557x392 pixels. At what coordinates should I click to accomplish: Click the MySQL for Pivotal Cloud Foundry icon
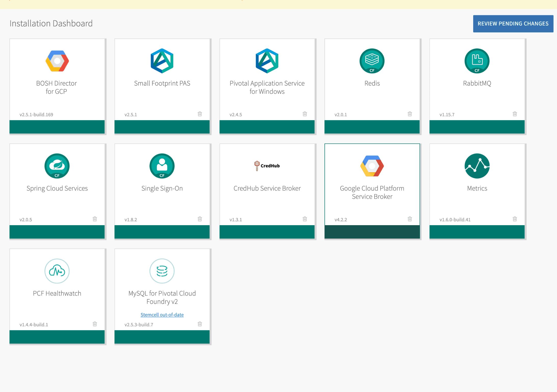point(162,271)
